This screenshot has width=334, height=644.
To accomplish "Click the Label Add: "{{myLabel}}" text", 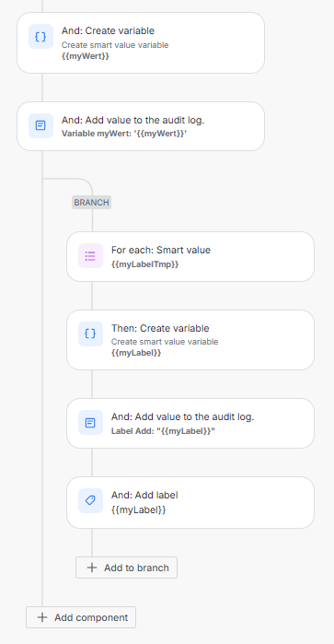I will (x=163, y=431).
